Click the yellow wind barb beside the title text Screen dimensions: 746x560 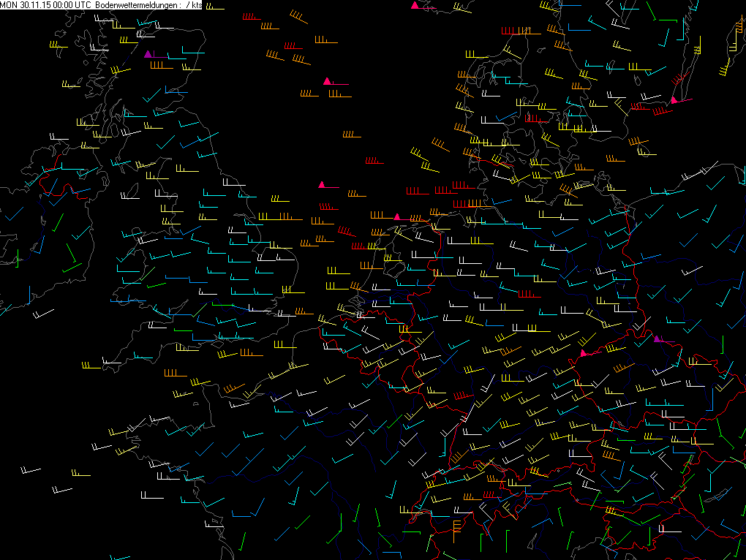214,7
